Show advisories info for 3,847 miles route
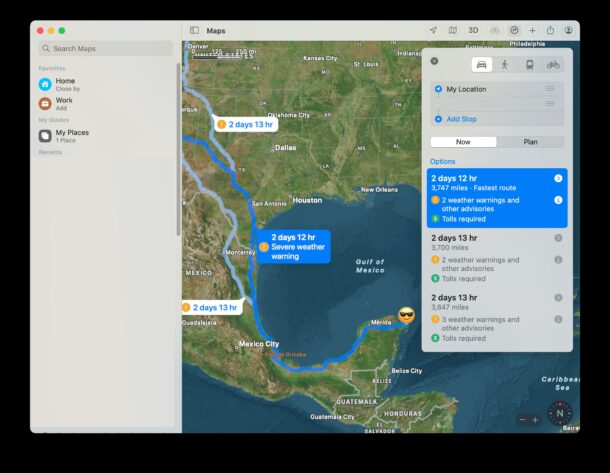 tap(558, 319)
